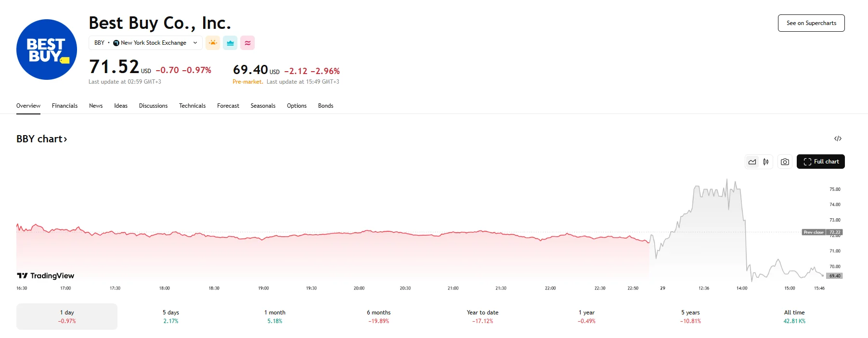Click the orange sun pre-market session icon
Image resolution: width=868 pixels, height=338 pixels.
click(x=213, y=43)
